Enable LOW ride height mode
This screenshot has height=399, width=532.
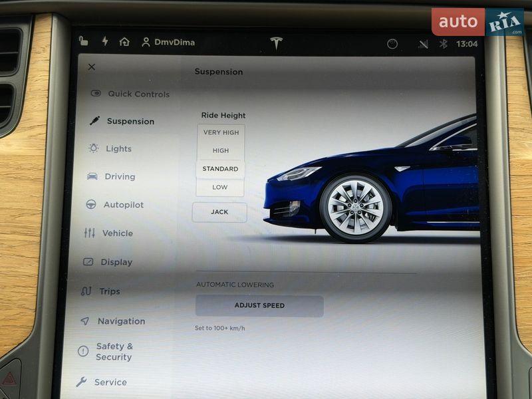219,188
